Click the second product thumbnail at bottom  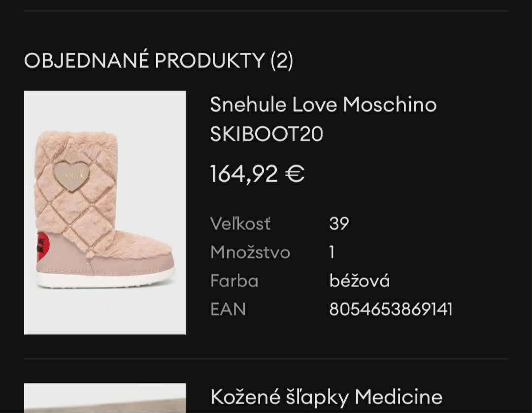click(x=105, y=399)
